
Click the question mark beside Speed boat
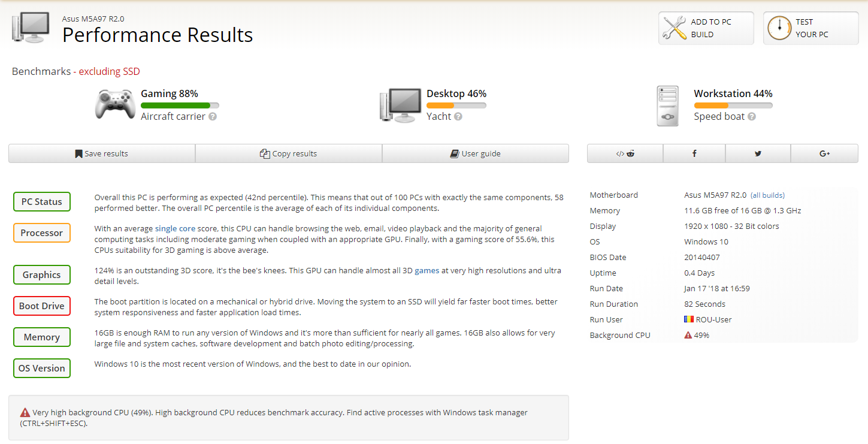[752, 117]
